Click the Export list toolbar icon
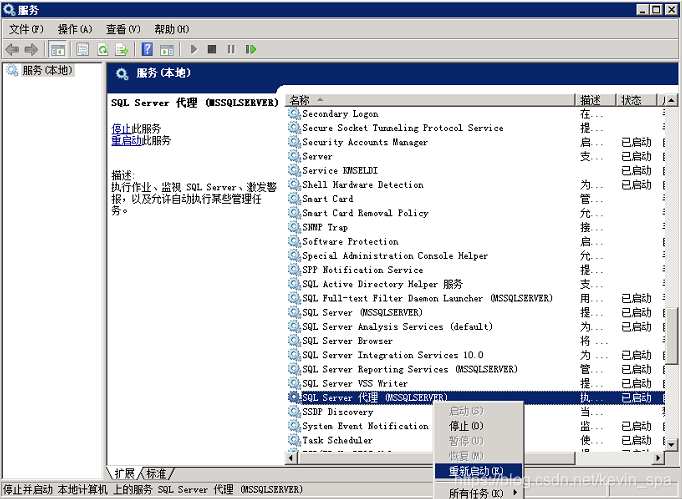The width and height of the screenshot is (682, 499). coord(121,50)
